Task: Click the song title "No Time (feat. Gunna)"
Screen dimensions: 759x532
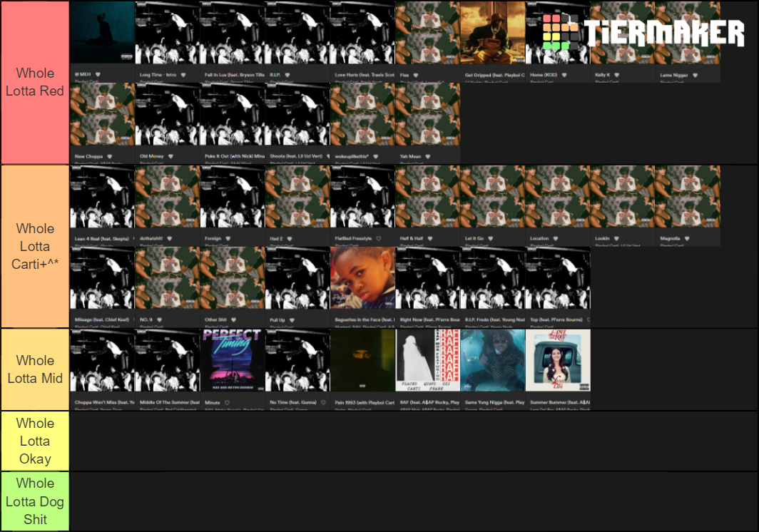Action: pos(293,402)
